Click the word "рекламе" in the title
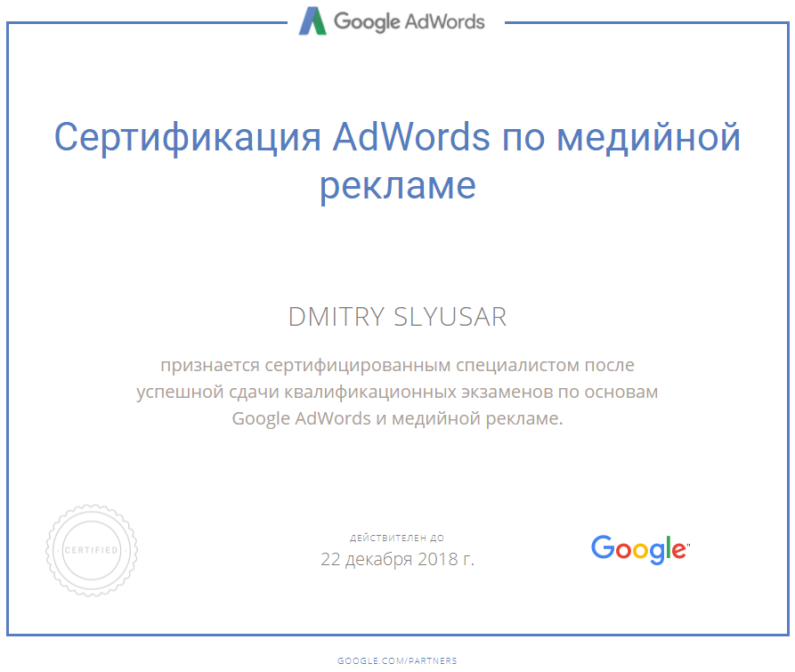Screen dimensions: 795x672 (397, 185)
